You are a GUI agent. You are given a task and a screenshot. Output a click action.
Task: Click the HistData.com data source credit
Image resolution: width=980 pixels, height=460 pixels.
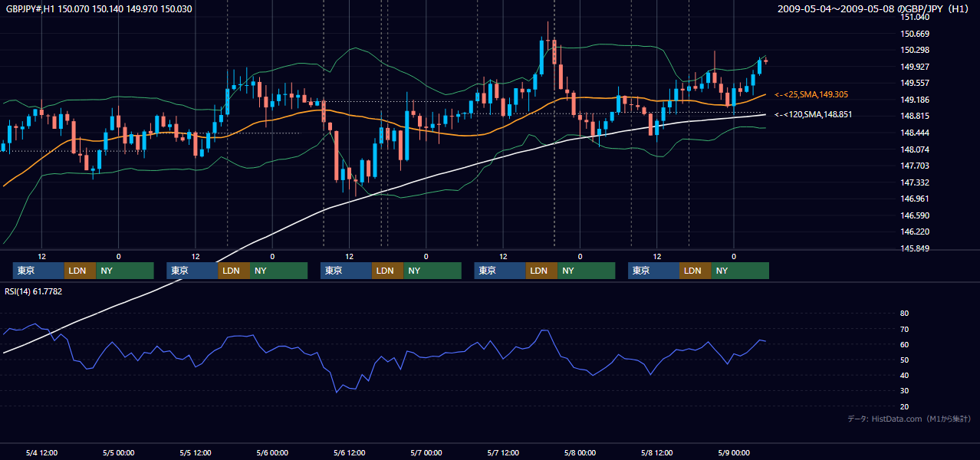[909, 419]
